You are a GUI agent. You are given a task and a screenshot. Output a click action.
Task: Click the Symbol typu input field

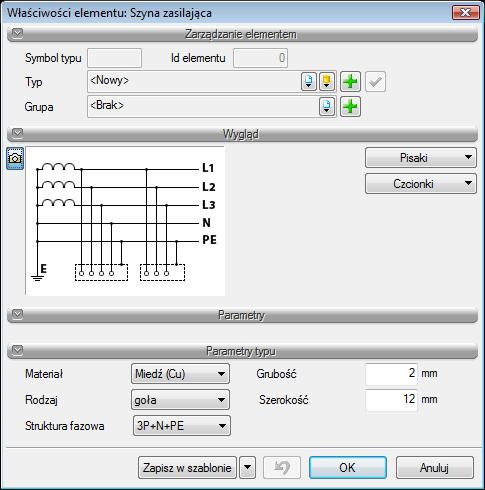[x=114, y=58]
